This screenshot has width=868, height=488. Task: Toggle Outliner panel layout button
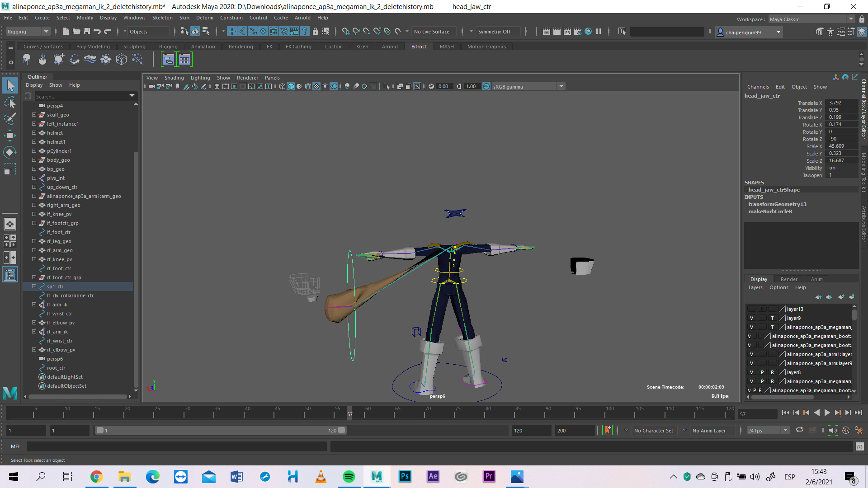click(x=10, y=274)
